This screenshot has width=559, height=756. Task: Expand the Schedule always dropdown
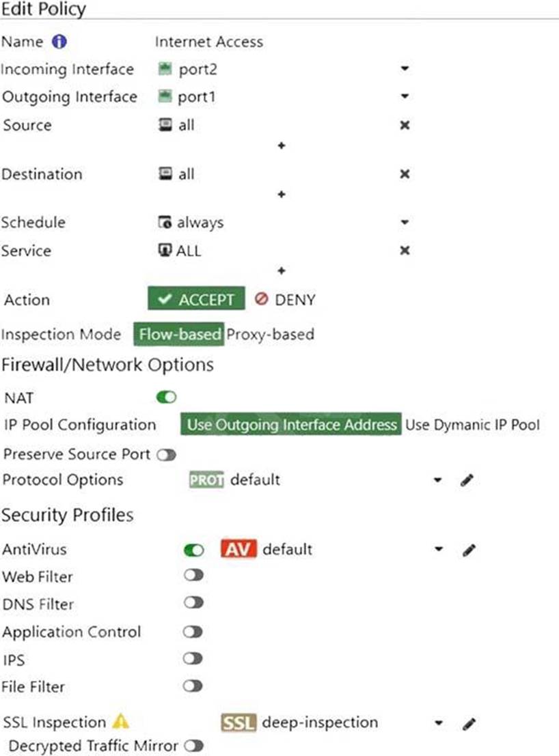[x=405, y=223]
